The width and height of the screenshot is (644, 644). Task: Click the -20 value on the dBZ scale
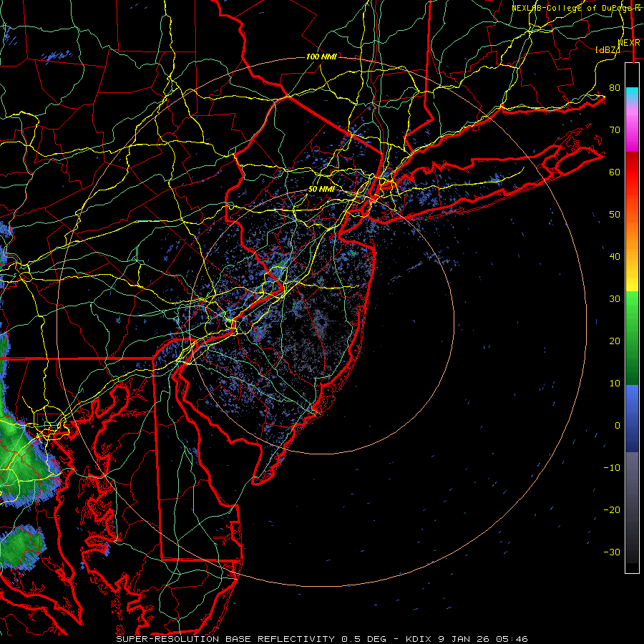[x=612, y=510]
